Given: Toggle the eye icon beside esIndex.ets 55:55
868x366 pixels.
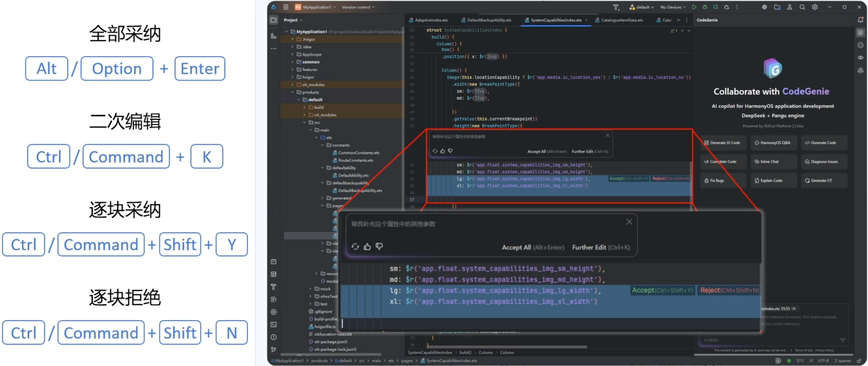Looking at the screenshot, I should 794,309.
